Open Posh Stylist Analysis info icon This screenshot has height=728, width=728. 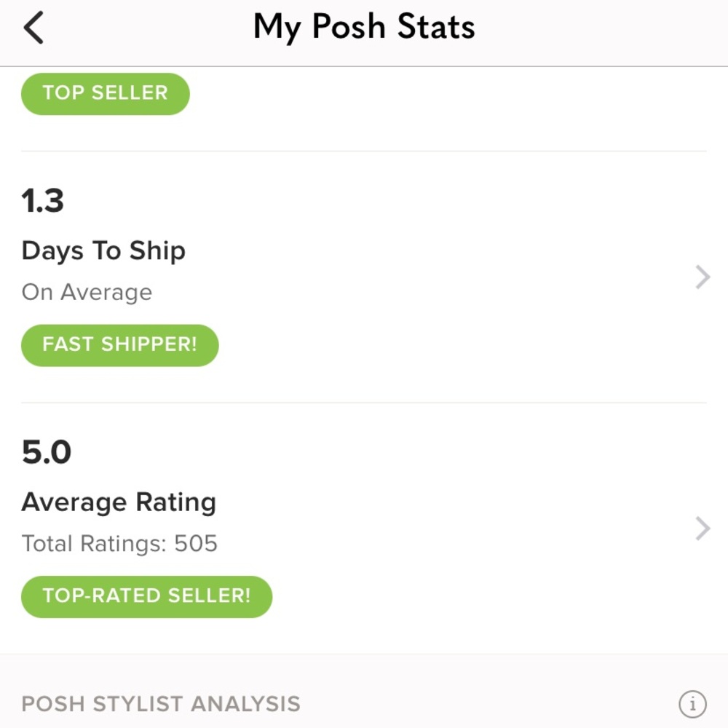(x=692, y=704)
